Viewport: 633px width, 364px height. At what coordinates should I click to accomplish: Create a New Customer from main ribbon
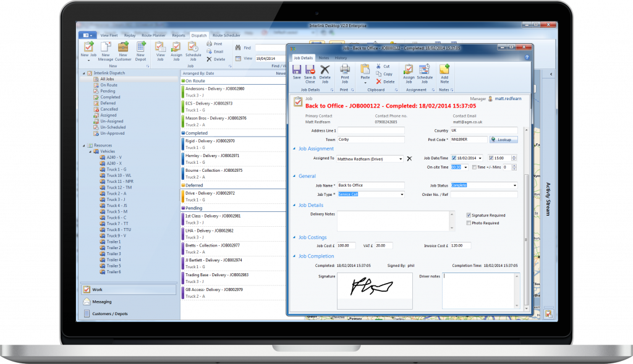point(123,48)
